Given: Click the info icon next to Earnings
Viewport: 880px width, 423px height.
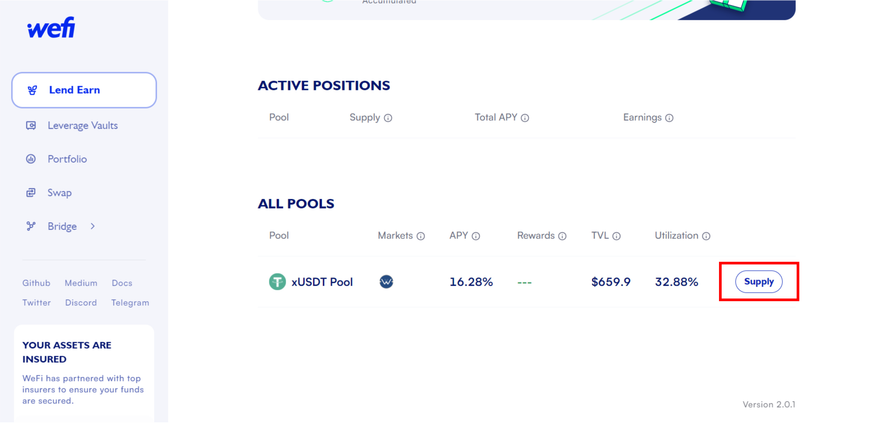Looking at the screenshot, I should [669, 118].
